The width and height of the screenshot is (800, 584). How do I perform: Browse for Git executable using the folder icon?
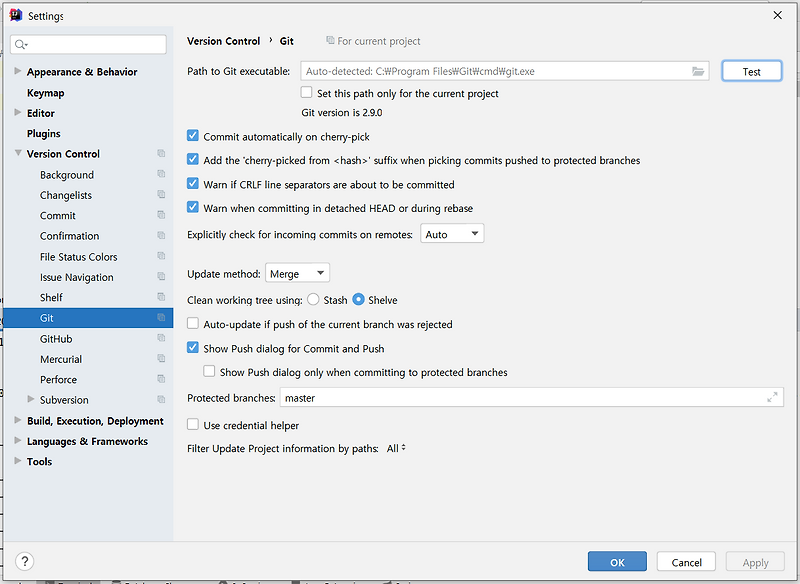point(698,70)
